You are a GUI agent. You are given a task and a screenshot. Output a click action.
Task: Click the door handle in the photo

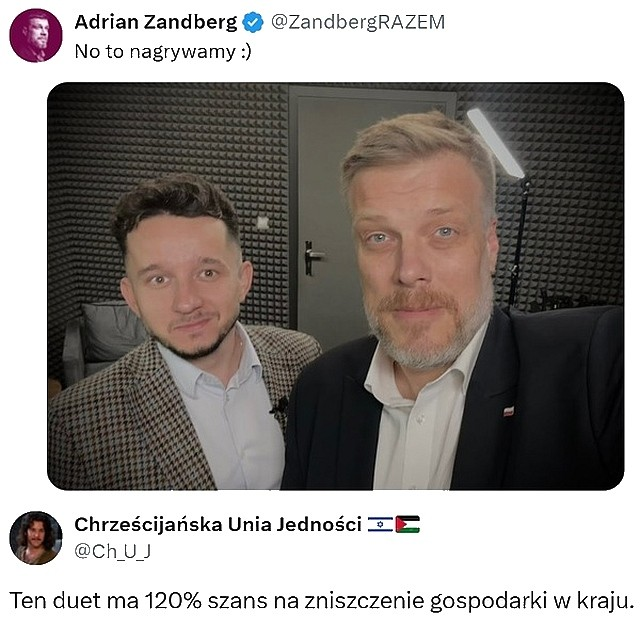click(313, 257)
